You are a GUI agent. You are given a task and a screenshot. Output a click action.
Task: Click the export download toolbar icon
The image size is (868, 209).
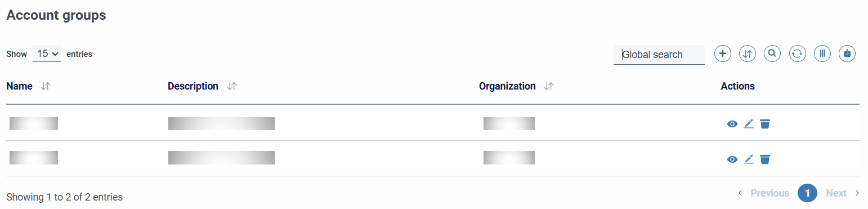(847, 54)
